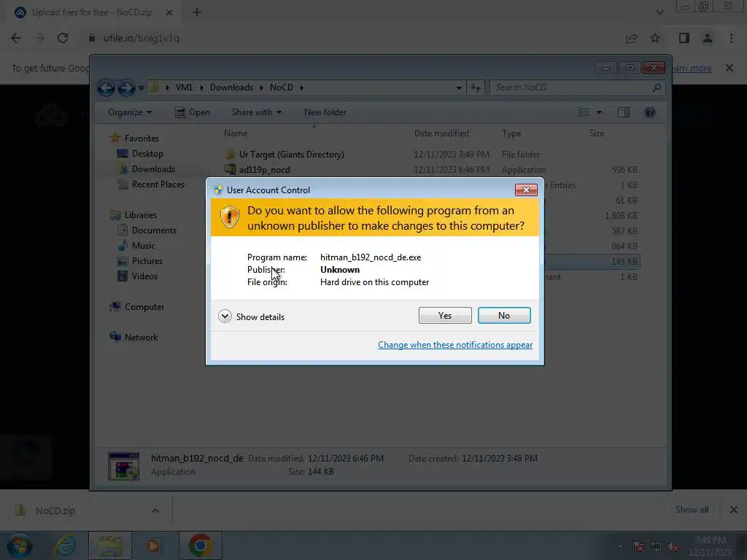Open the view options dropdown arrow
The width and height of the screenshot is (747, 560).
click(600, 112)
